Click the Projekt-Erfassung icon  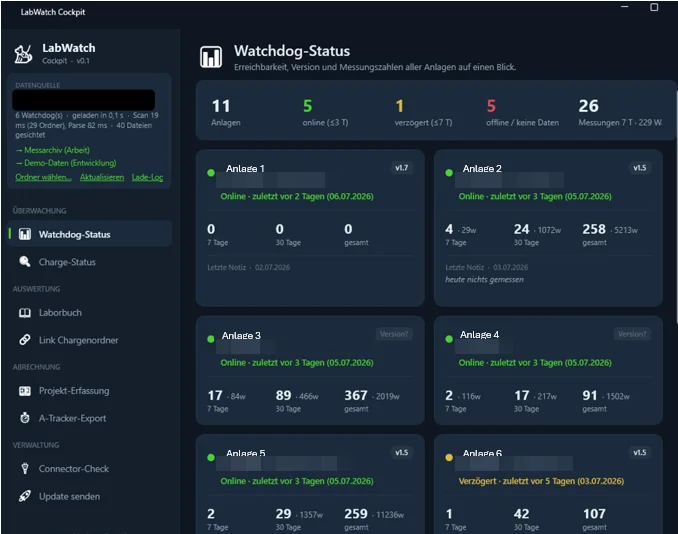tap(25, 391)
